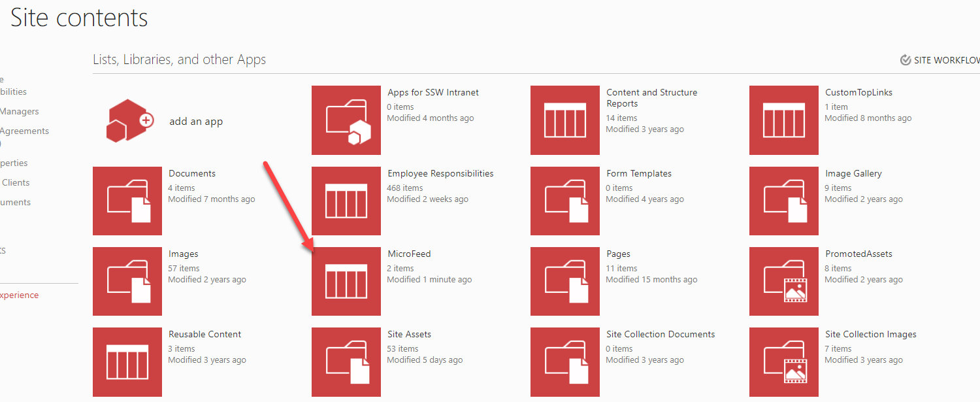Screen dimensions: 980x402
Task: Click the add an app text link
Action: pyautogui.click(x=196, y=122)
